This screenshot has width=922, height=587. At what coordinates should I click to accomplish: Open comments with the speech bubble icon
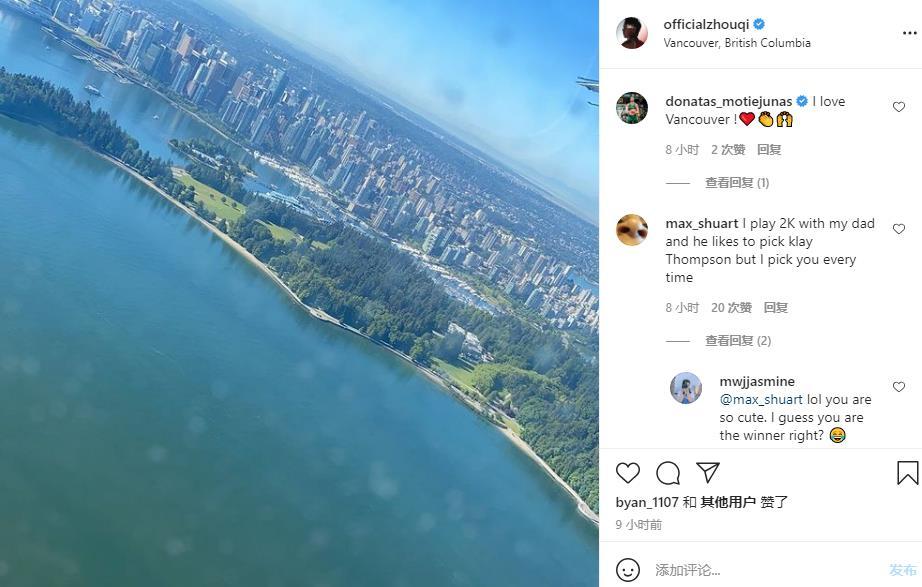click(x=668, y=473)
